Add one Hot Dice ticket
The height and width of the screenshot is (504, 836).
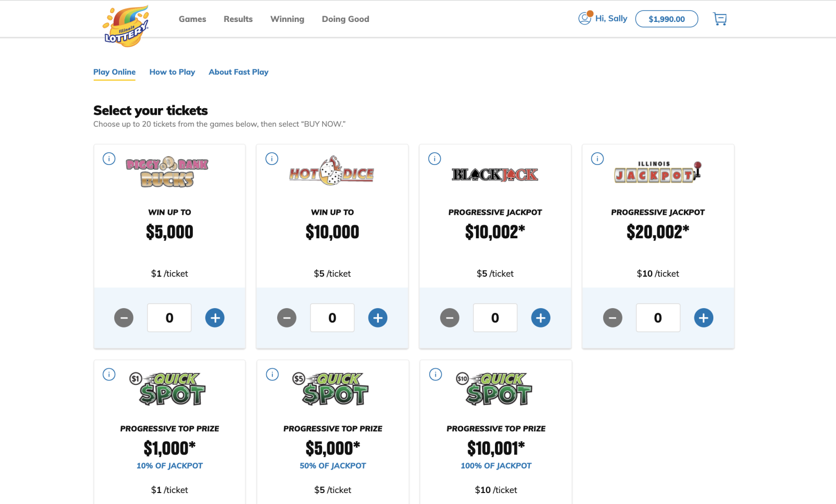378,318
